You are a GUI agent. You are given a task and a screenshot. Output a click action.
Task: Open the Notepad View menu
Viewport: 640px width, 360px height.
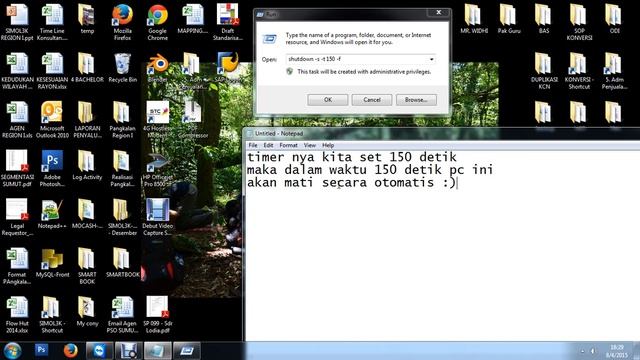309,145
